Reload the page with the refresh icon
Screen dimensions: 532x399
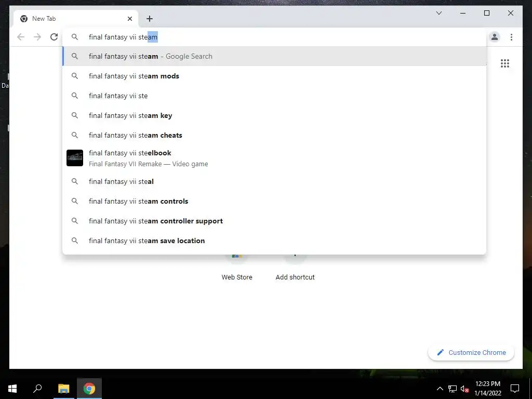pyautogui.click(x=54, y=37)
